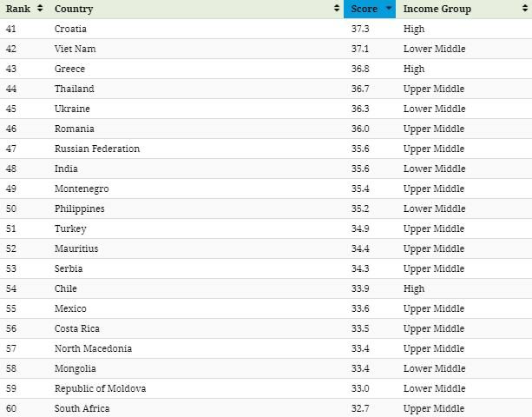Screen dimensions: 532x417
Task: Click the active Score column sort header
Action: [x=370, y=9]
